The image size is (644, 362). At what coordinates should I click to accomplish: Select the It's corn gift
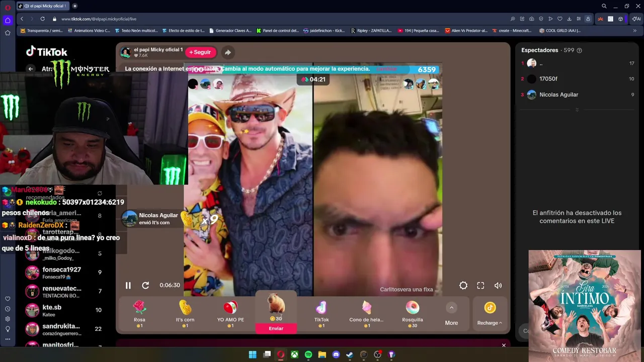(185, 314)
